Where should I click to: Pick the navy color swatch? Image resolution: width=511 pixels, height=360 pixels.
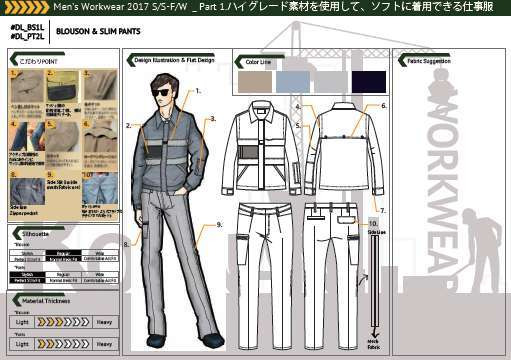point(369,82)
